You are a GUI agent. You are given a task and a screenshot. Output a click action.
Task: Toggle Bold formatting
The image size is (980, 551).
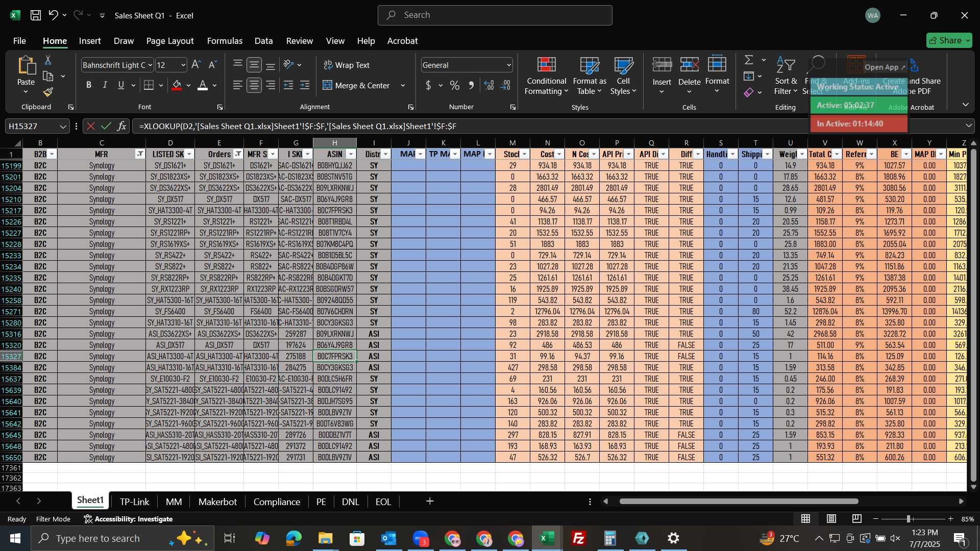pos(89,85)
